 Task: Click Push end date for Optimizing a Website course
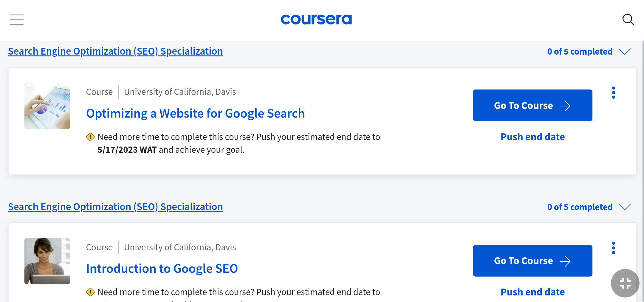pyautogui.click(x=532, y=137)
